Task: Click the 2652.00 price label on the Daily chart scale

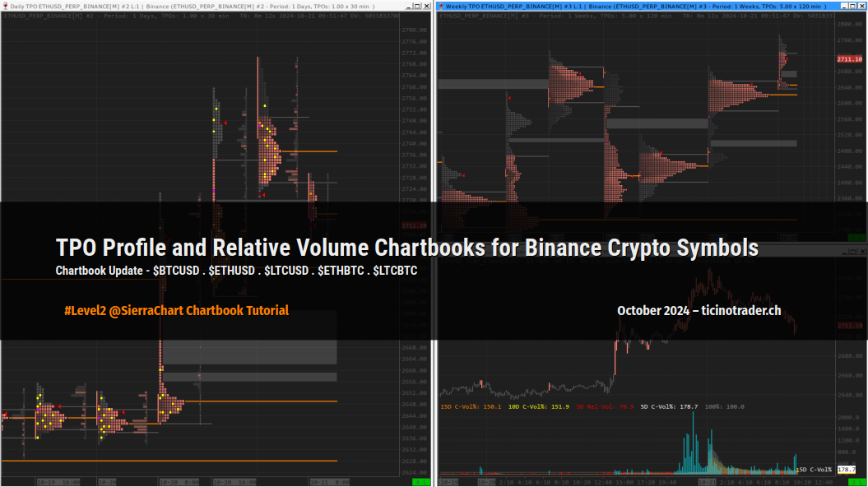Action: point(414,393)
